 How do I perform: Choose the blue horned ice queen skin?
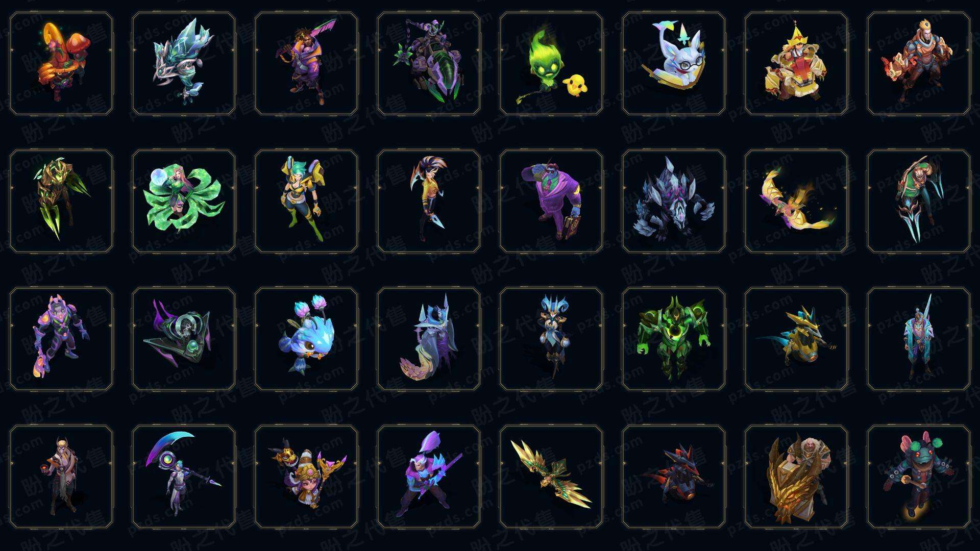pyautogui.click(x=551, y=339)
